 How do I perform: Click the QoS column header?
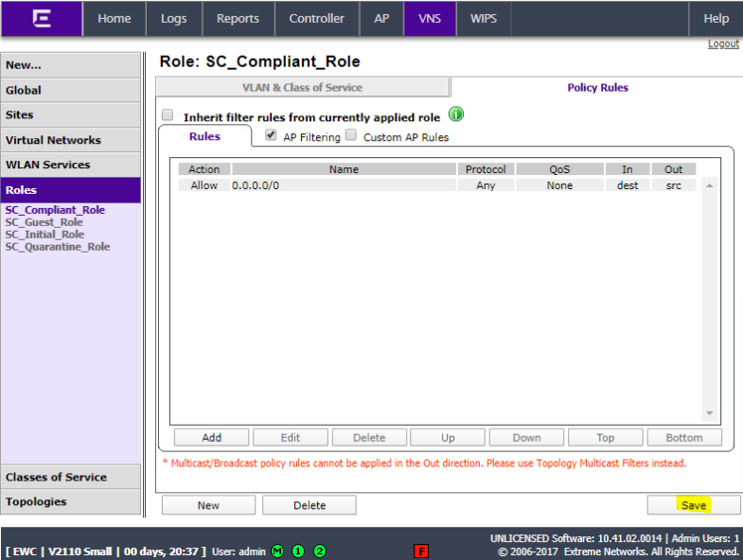tap(559, 169)
